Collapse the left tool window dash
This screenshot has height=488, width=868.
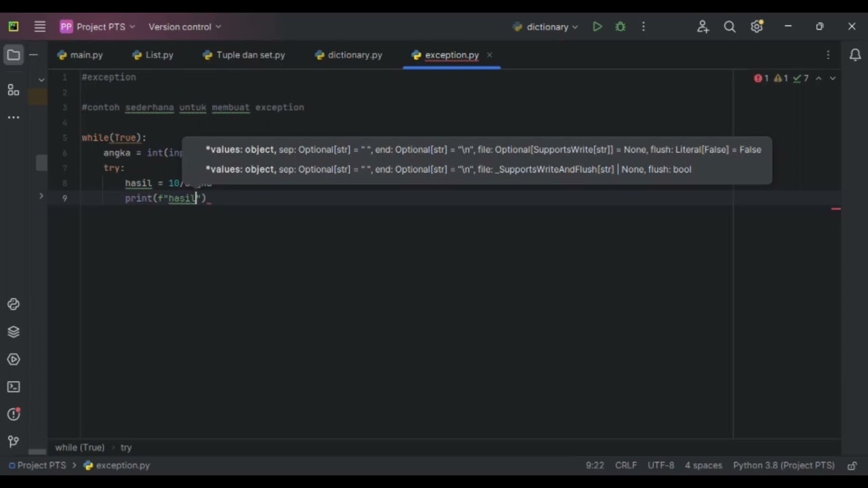pos(33,55)
